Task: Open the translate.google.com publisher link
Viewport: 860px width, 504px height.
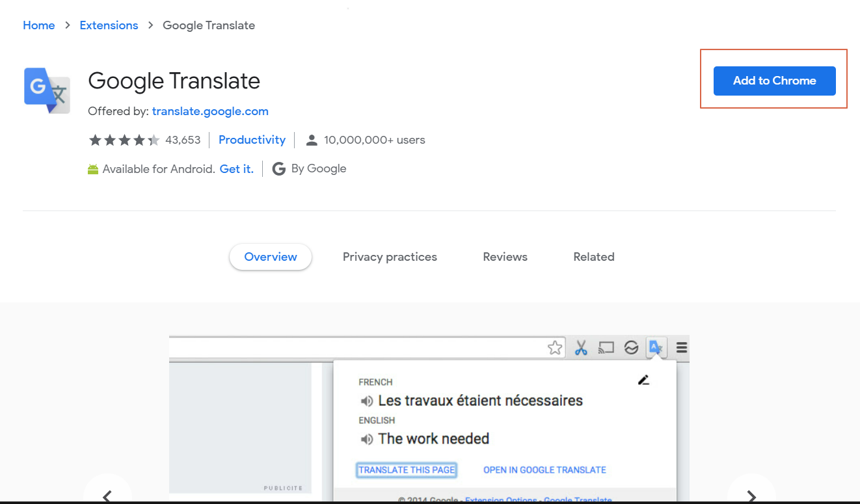Action: click(x=210, y=111)
